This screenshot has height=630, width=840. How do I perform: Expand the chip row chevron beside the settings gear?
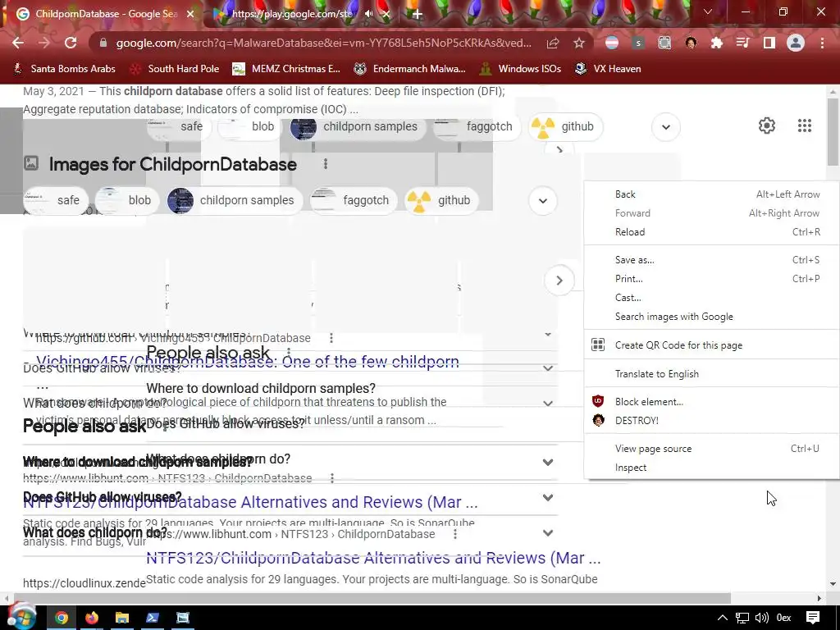click(666, 127)
